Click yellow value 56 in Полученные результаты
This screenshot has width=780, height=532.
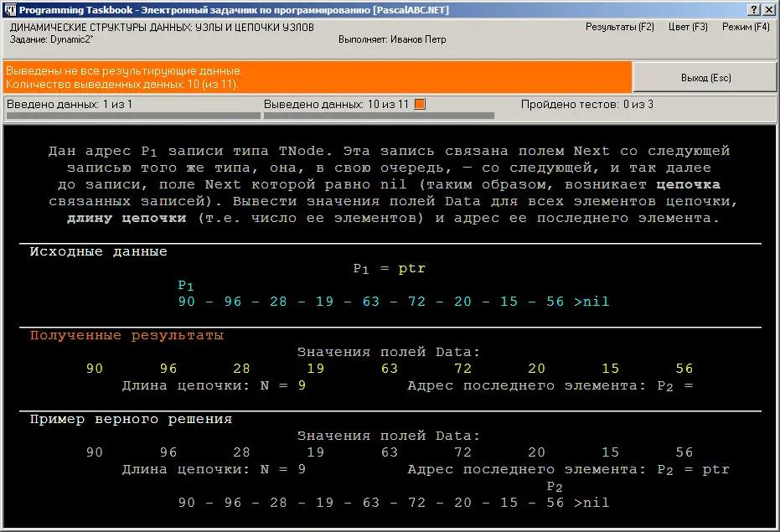[x=684, y=369]
